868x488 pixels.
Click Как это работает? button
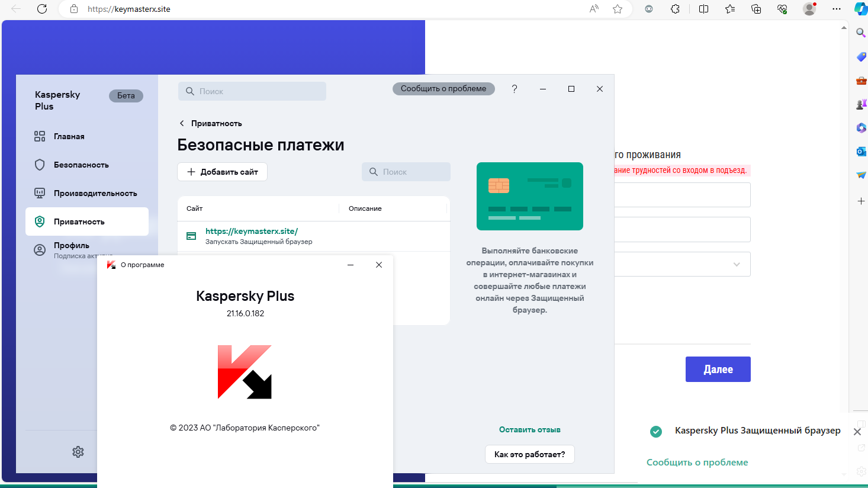pos(530,454)
